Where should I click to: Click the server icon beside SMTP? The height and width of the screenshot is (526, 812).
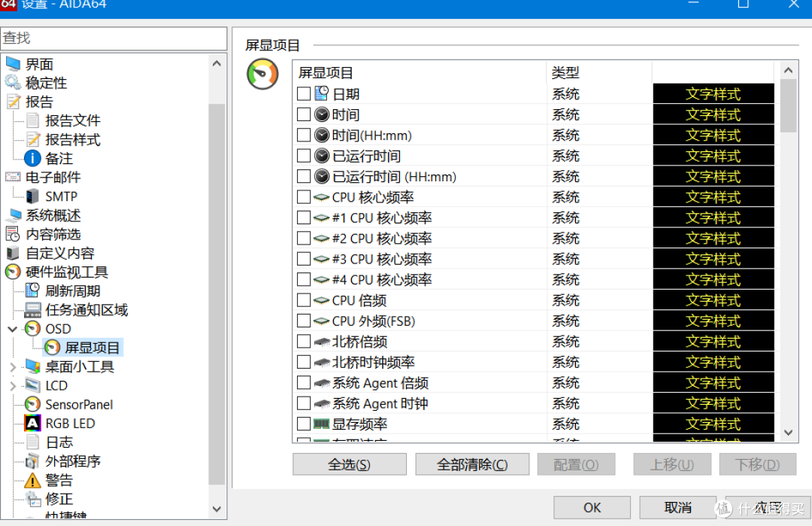32,196
